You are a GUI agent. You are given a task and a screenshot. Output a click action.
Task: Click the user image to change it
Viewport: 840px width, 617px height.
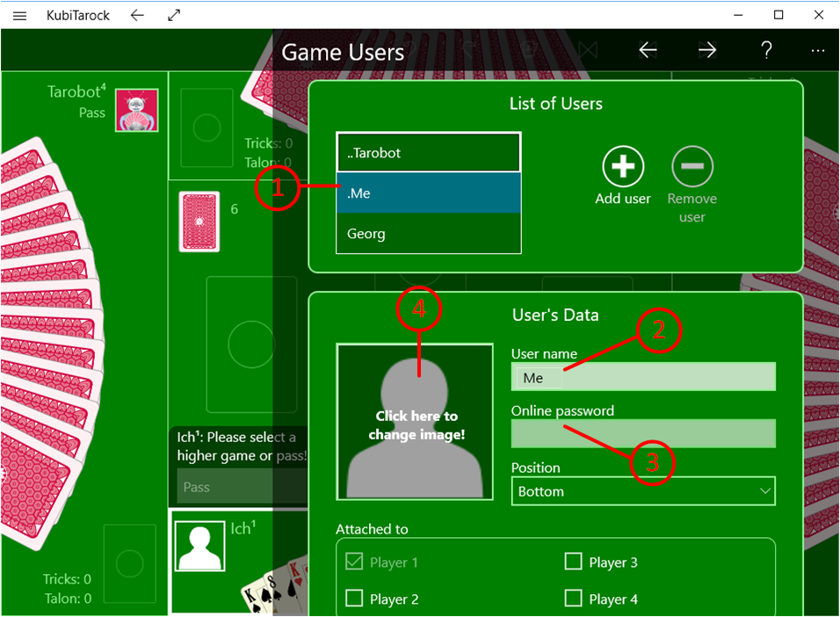point(414,422)
